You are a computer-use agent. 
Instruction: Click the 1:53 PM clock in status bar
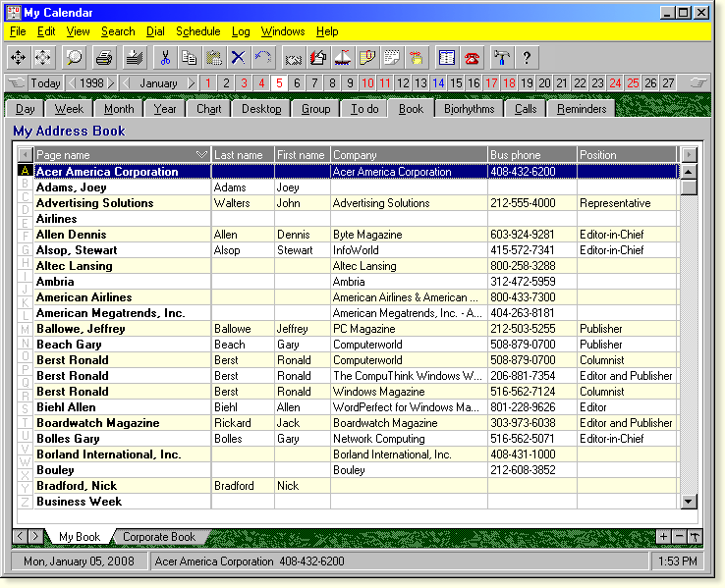tap(678, 561)
